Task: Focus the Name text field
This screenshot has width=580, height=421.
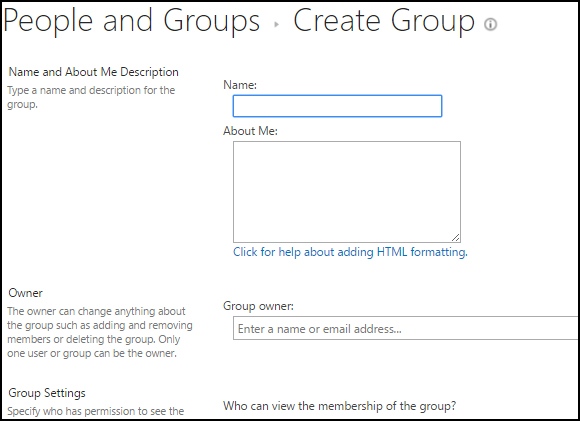Action: tap(337, 106)
